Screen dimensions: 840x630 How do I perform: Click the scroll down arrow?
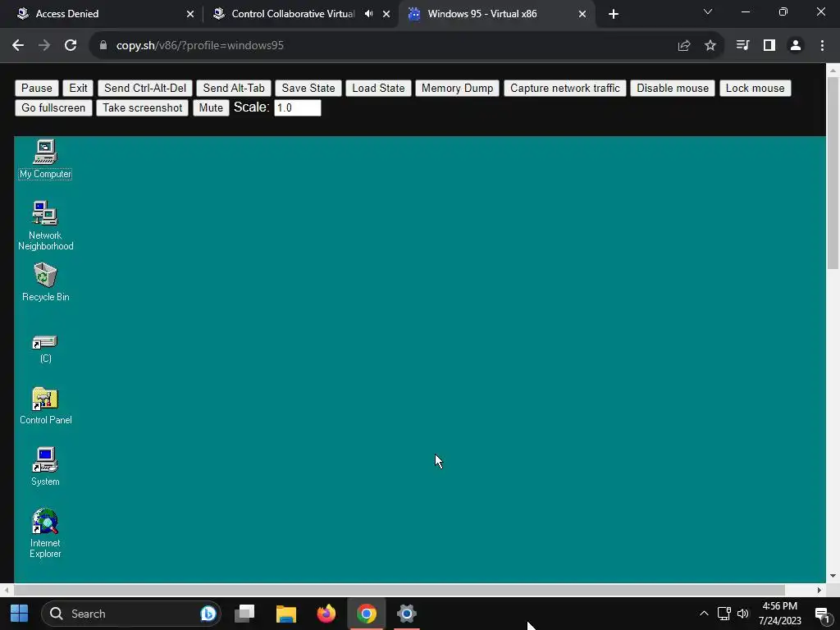click(x=833, y=576)
